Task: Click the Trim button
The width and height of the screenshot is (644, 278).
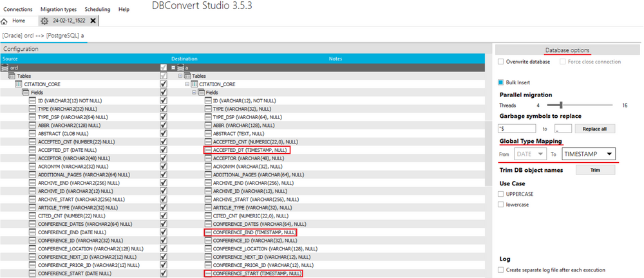Action: click(x=595, y=170)
